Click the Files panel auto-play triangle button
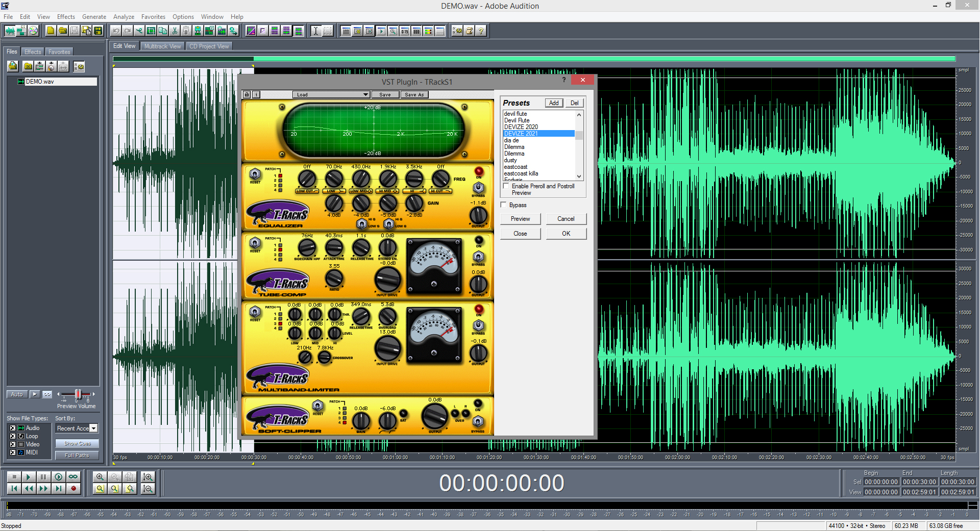 click(x=35, y=394)
